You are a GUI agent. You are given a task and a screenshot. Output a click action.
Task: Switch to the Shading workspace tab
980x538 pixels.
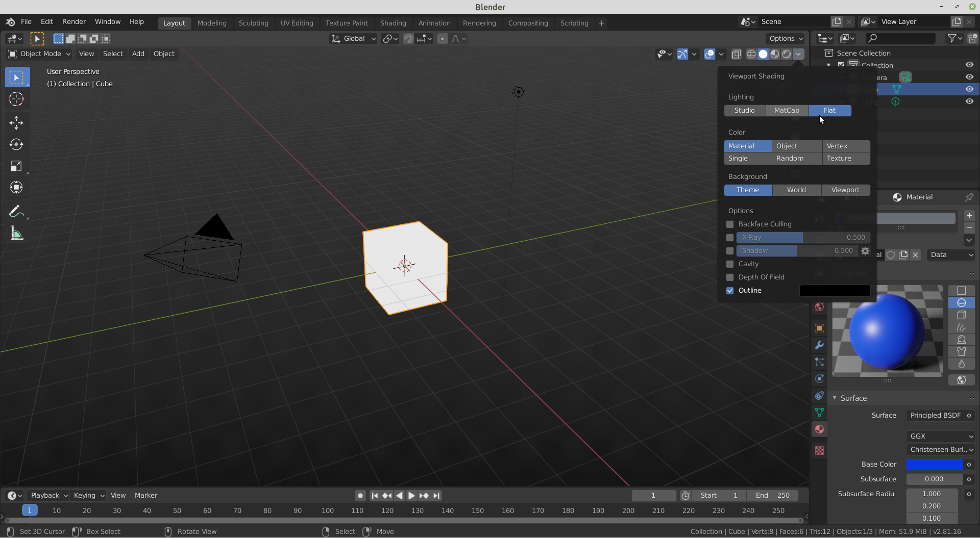(393, 23)
